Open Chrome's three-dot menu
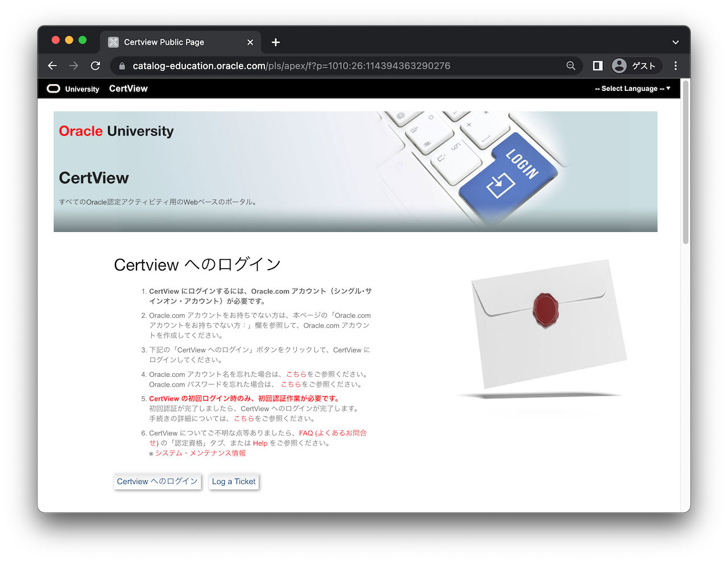This screenshot has height=562, width=728. (675, 65)
